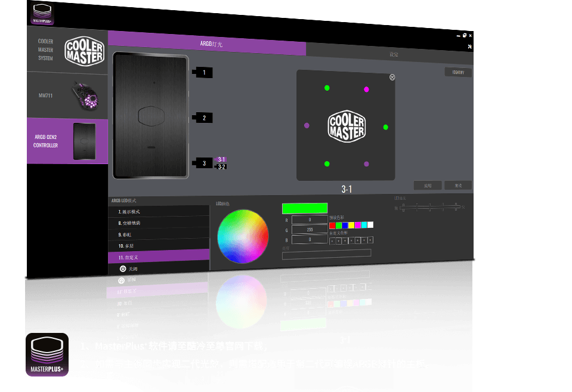Pick the yellow preset color swatch
Viewport: 572px width, 392px height.
[x=351, y=225]
